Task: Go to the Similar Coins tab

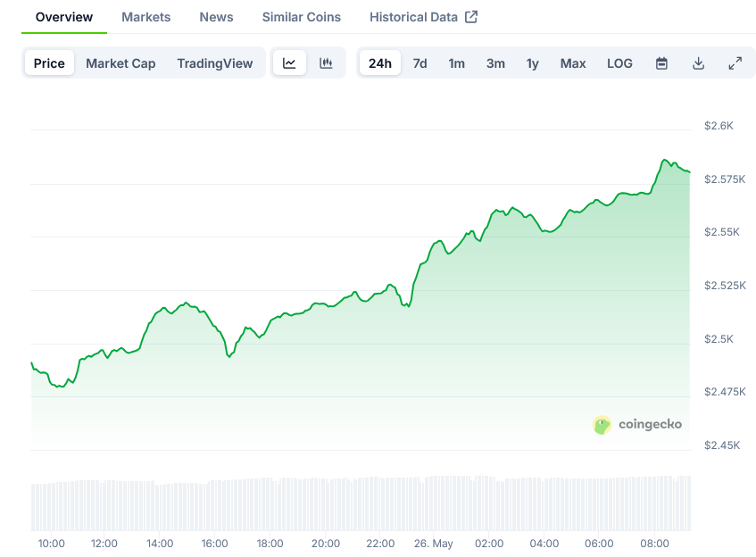Action: coord(301,17)
